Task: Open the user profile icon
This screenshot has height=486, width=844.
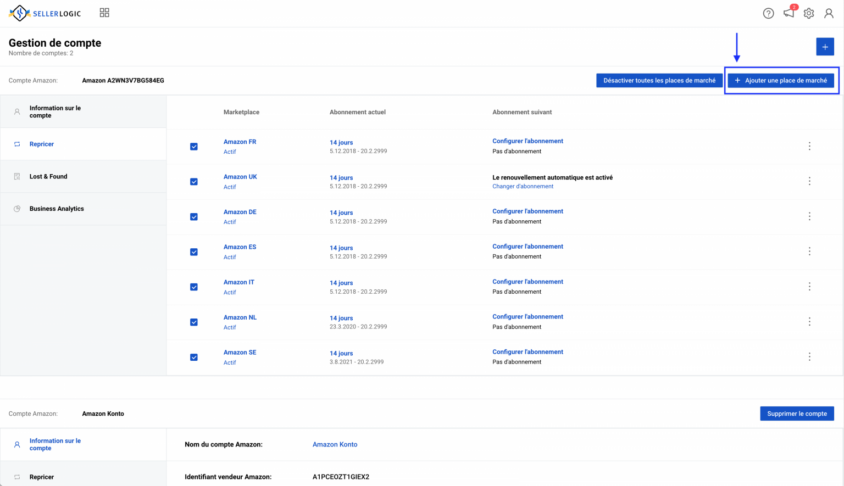Action: pyautogui.click(x=828, y=13)
